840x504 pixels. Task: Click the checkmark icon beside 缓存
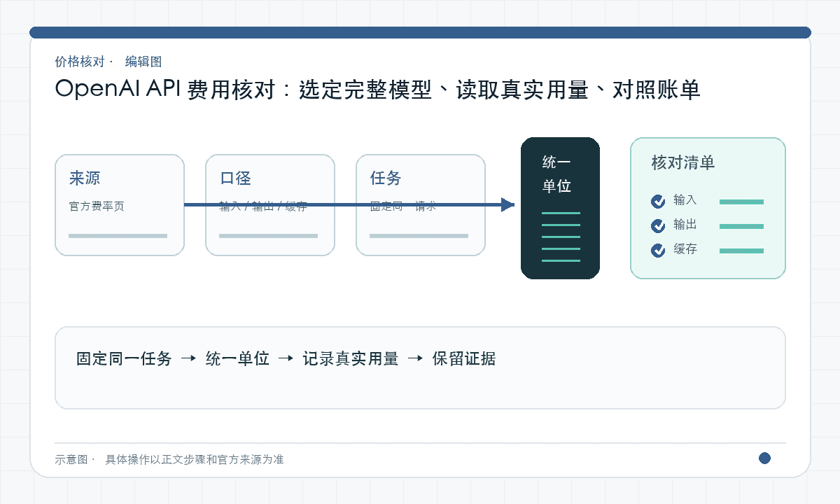658,250
